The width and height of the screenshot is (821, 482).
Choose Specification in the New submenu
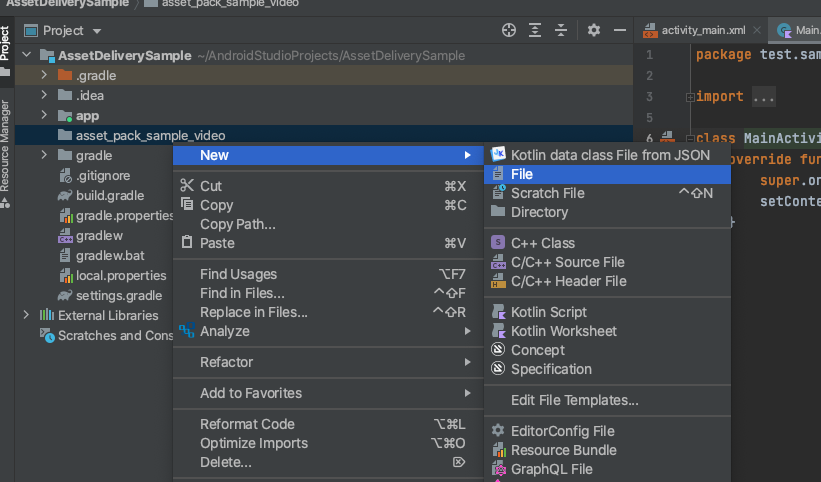pyautogui.click(x=607, y=369)
